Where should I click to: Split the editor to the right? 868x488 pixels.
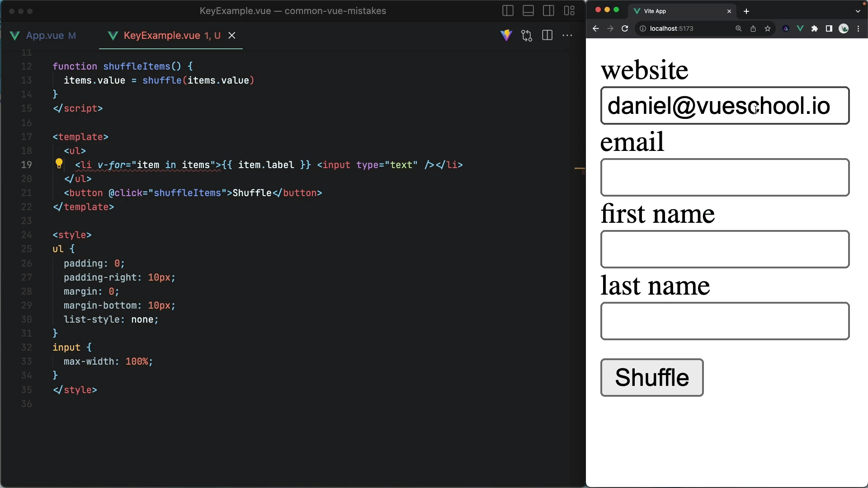click(547, 35)
